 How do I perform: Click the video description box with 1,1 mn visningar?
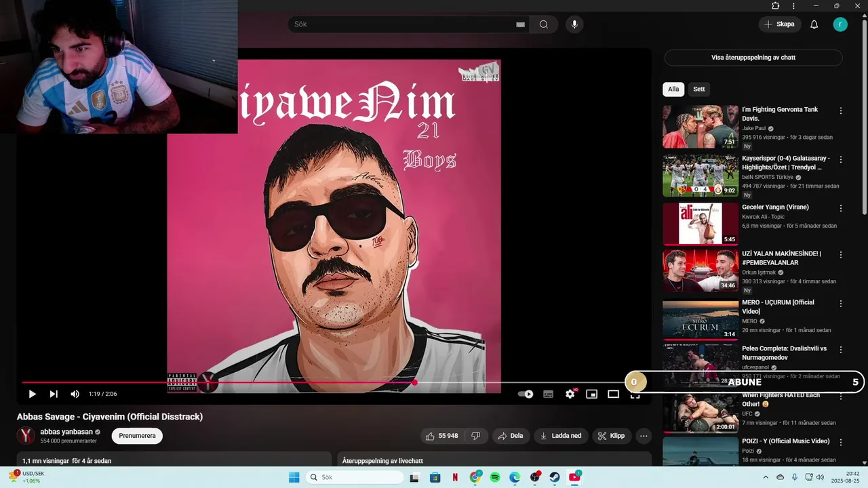[x=174, y=460]
